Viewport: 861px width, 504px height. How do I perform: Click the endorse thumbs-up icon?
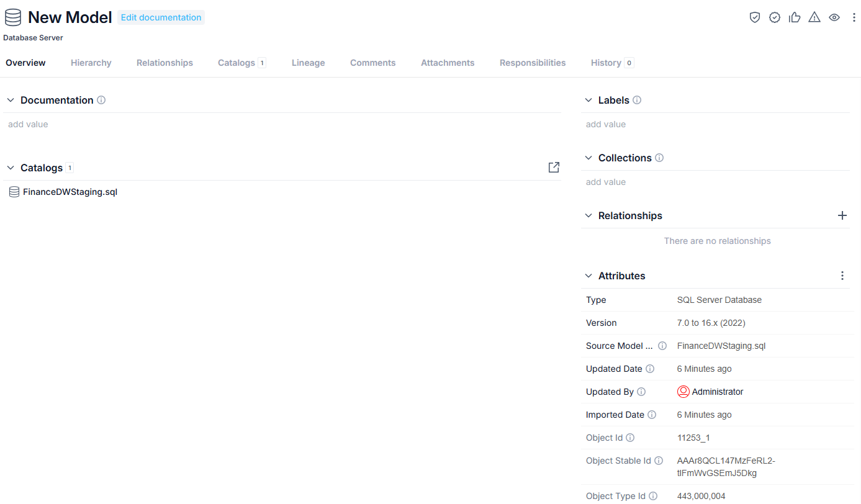pyautogui.click(x=795, y=17)
